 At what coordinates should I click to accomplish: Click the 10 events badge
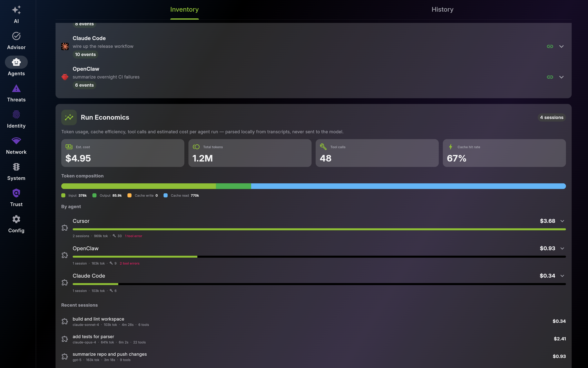coord(85,55)
